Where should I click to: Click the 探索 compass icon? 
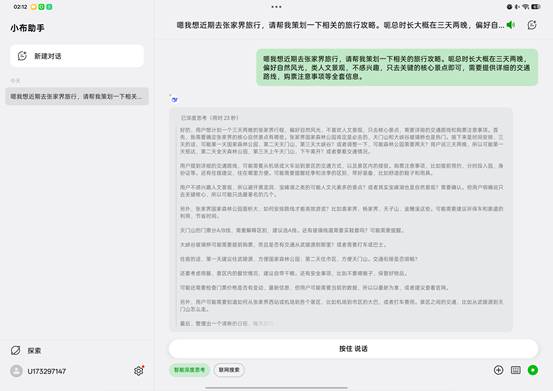tap(16, 350)
